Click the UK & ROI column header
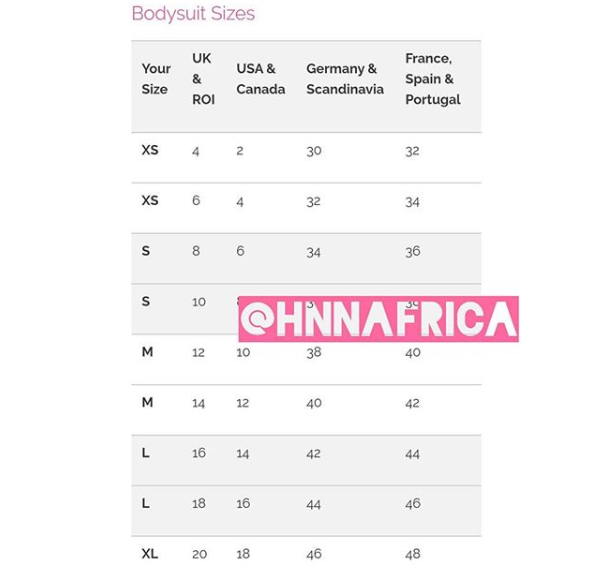The image size is (602, 568). (203, 79)
